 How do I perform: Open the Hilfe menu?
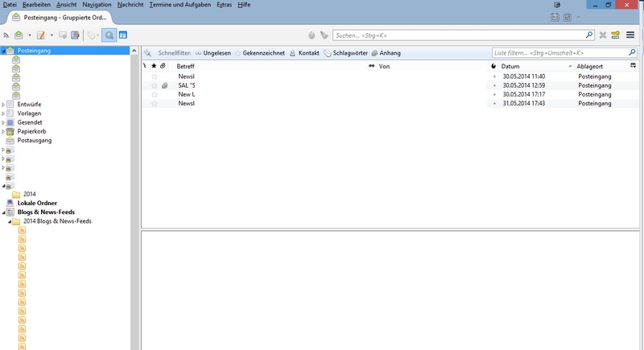click(244, 5)
